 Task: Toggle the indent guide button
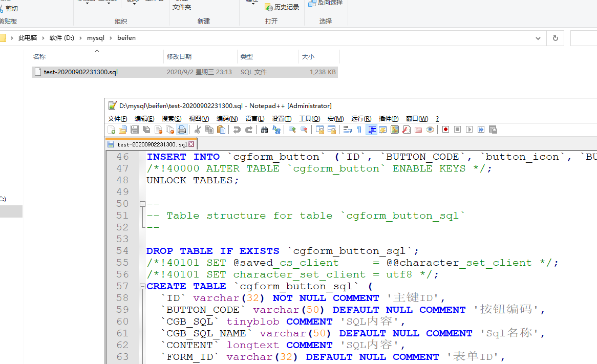[371, 130]
